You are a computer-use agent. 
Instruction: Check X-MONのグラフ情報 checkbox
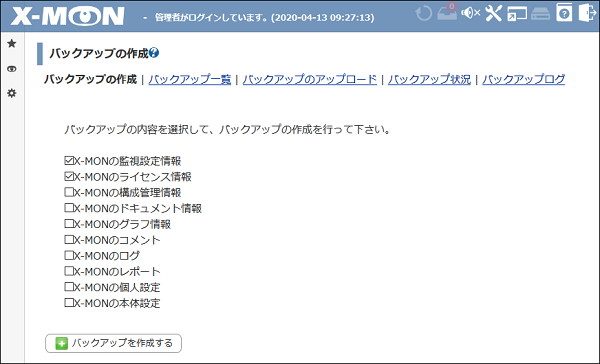pos(69,224)
